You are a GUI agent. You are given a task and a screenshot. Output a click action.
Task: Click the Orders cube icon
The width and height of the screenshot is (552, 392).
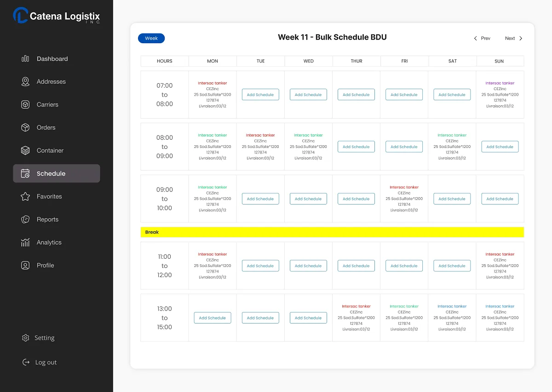(x=25, y=128)
